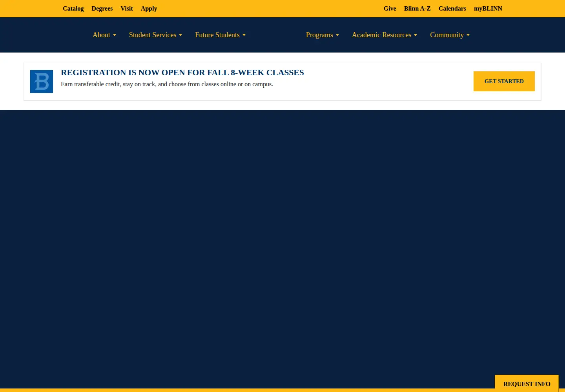Open the Future Students dropdown
Image resolution: width=565 pixels, height=392 pixels.
[x=220, y=35]
